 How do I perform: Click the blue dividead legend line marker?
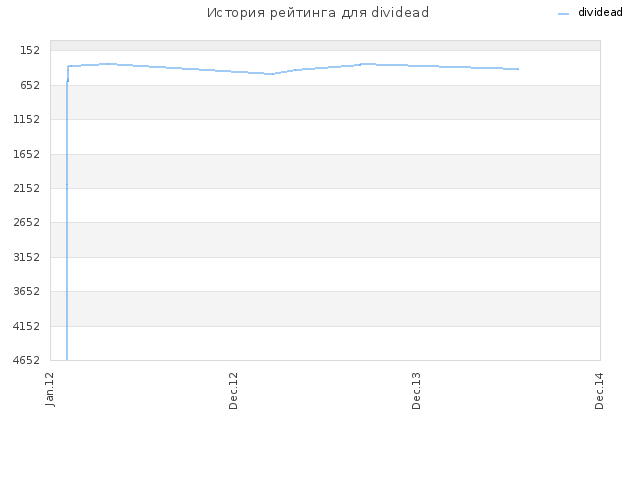pos(563,14)
